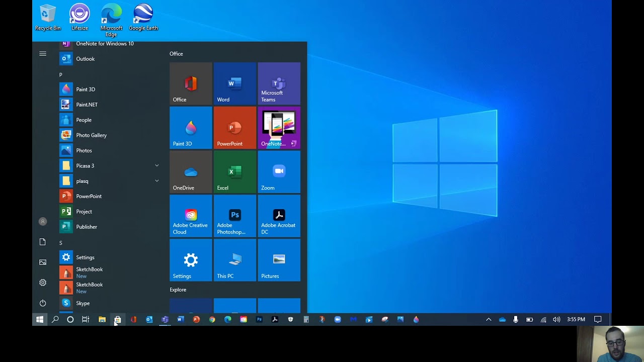Open the Power options button
Viewport: 644px width, 362px height.
43,303
